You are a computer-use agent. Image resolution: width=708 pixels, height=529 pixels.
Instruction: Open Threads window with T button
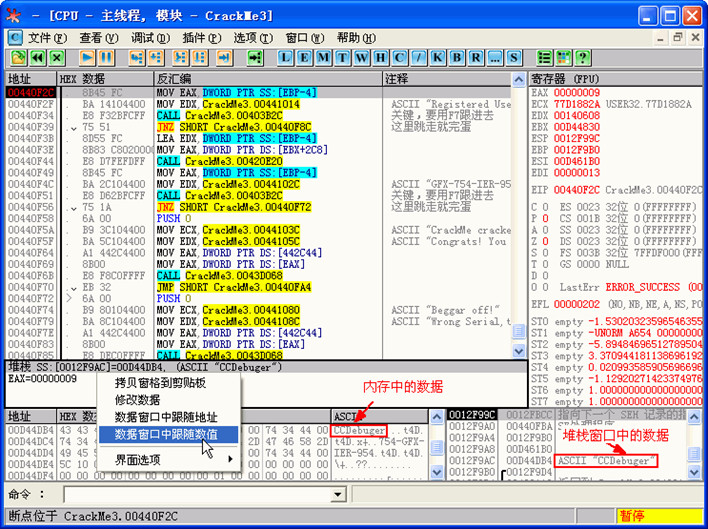tap(342, 57)
